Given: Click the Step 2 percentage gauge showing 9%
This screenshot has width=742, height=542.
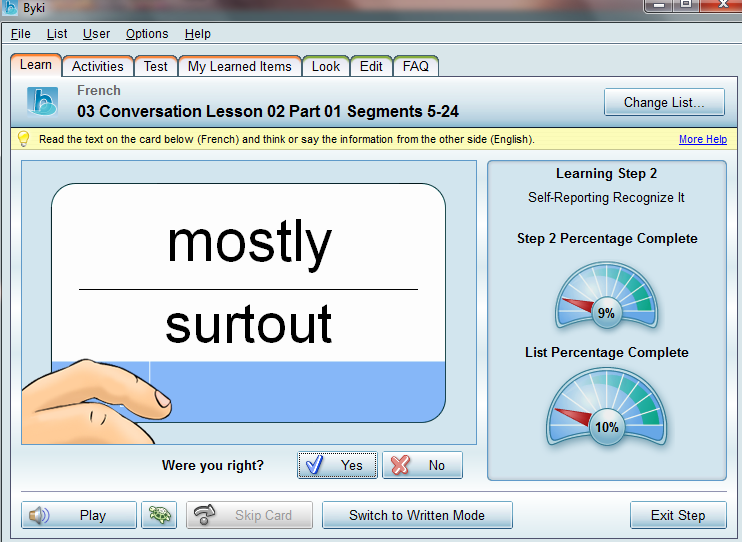Looking at the screenshot, I should (606, 296).
